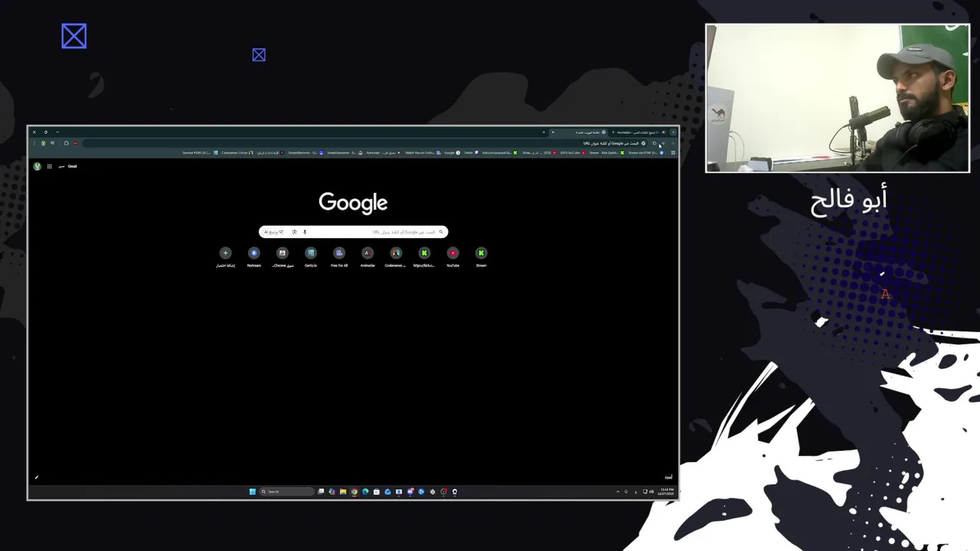Open the Chrome Web Store shortcut
Image resolution: width=980 pixels, height=551 pixels.
pyautogui.click(x=282, y=256)
